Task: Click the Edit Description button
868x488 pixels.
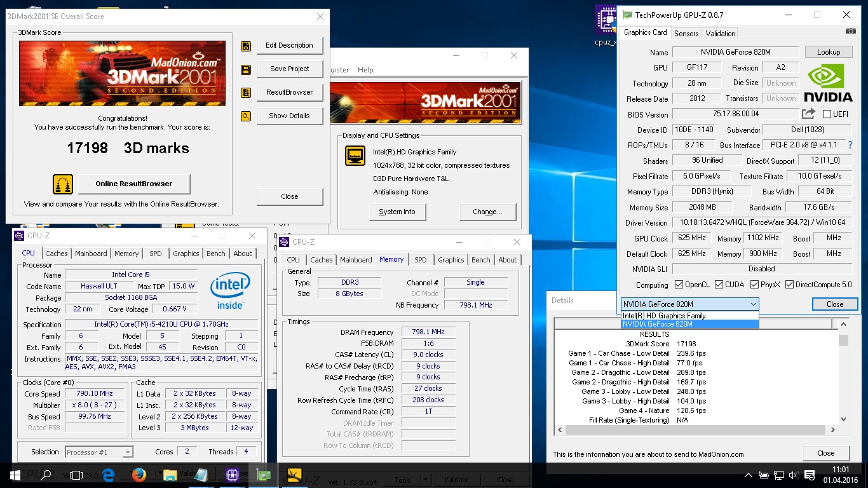Action: point(289,46)
